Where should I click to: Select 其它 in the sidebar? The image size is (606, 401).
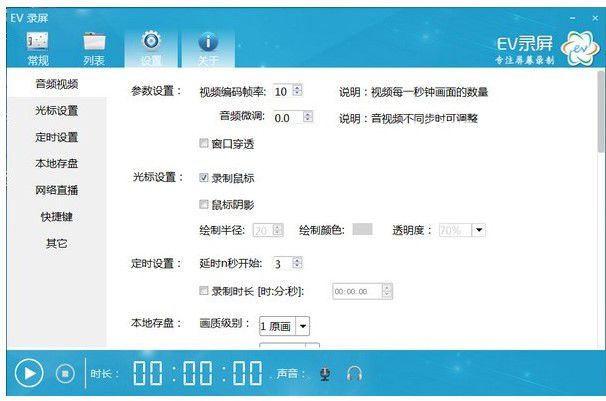click(x=57, y=243)
